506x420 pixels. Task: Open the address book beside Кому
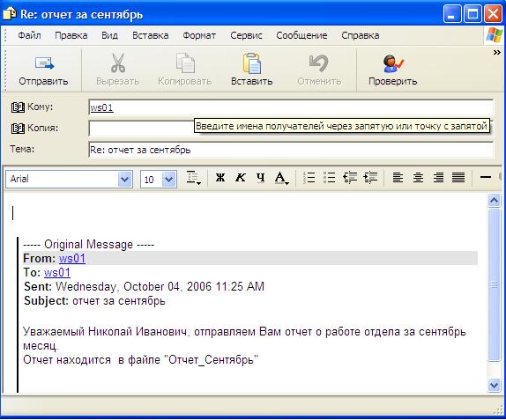coord(18,107)
